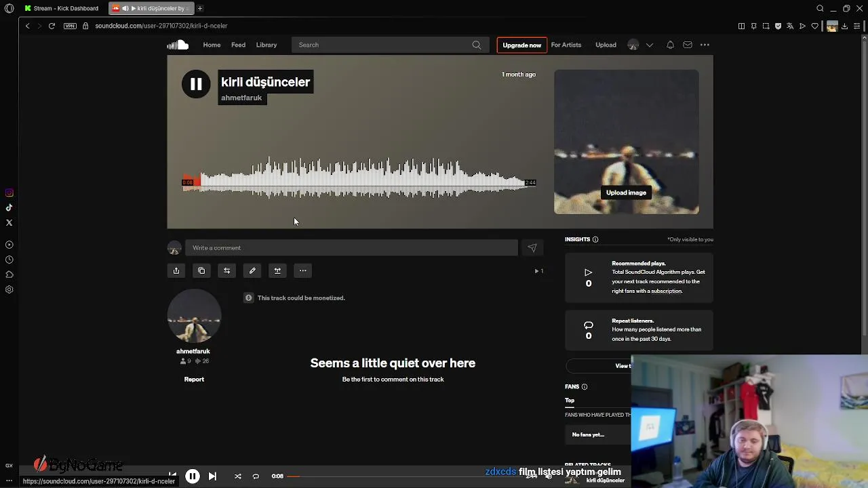Open the translate page icon
This screenshot has height=488, width=868.
pyautogui.click(x=790, y=26)
